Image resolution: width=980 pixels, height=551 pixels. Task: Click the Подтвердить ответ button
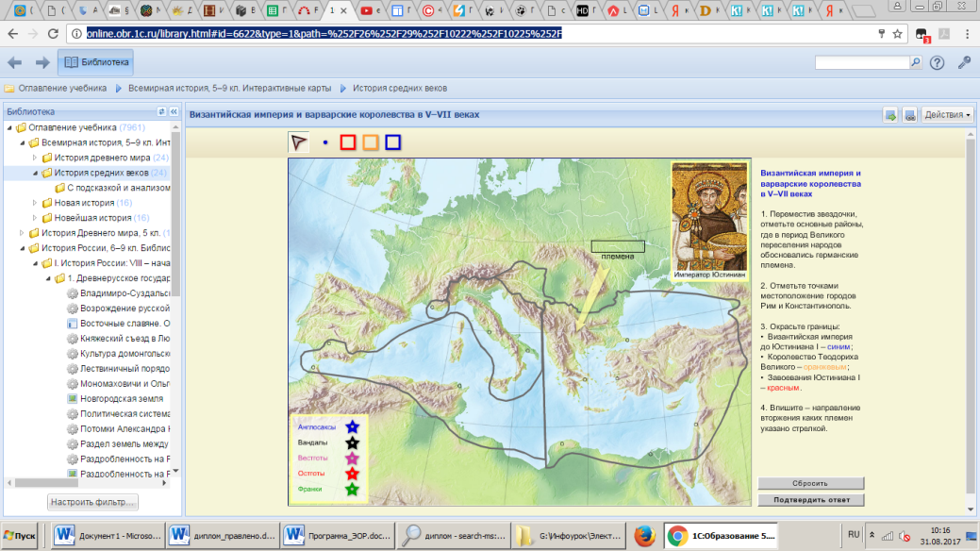point(810,500)
